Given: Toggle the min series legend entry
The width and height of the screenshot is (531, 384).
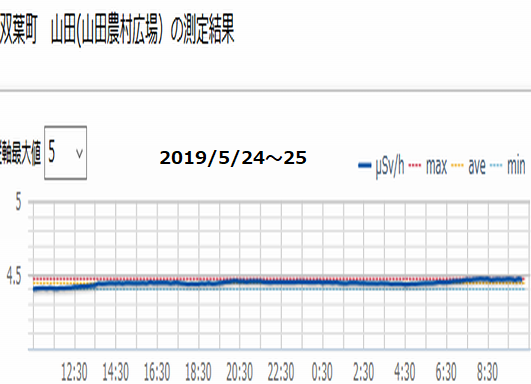Looking at the screenshot, I should 508,166.
